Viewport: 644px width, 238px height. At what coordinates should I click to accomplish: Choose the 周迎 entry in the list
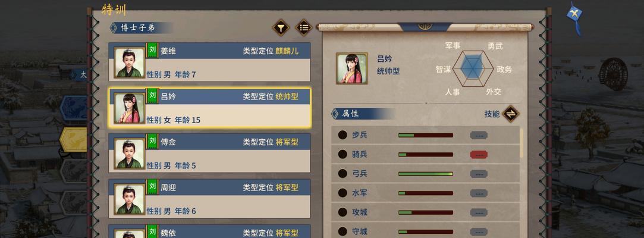click(209, 199)
